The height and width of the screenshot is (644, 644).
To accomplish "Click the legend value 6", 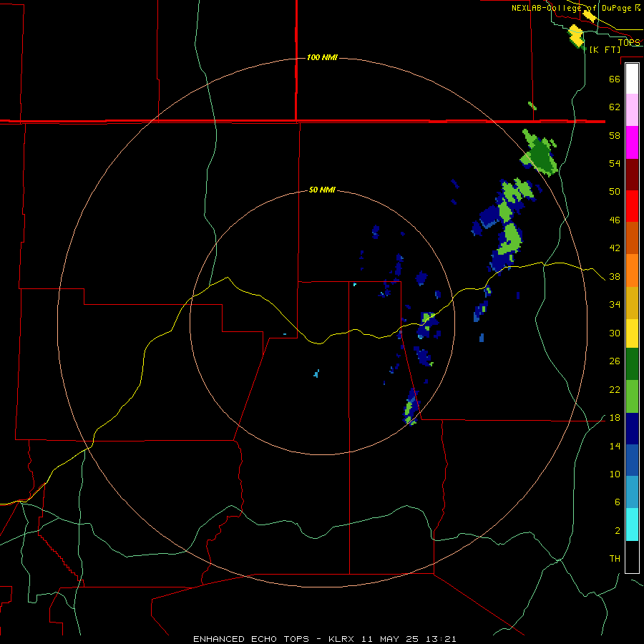I will [x=617, y=502].
